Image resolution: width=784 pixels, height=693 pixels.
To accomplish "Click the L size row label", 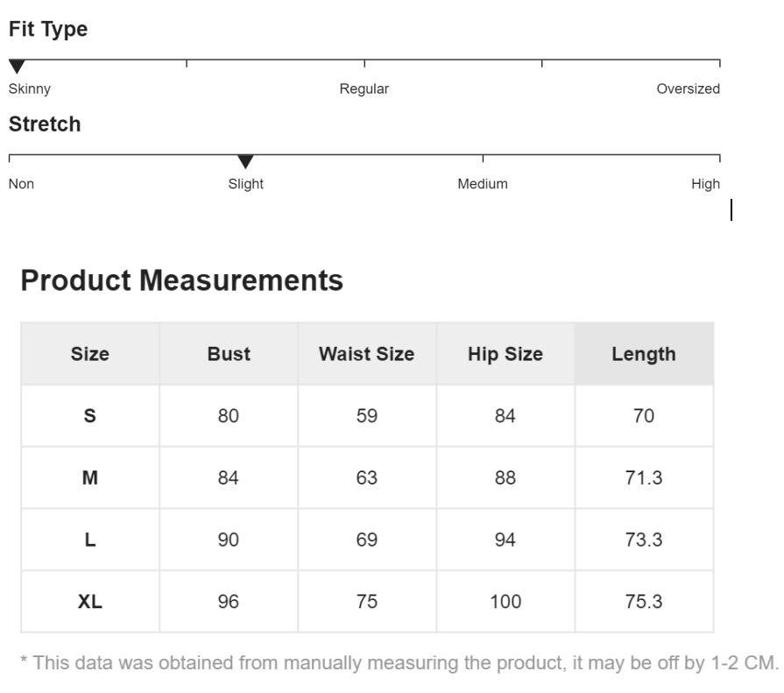I will click(x=90, y=540).
